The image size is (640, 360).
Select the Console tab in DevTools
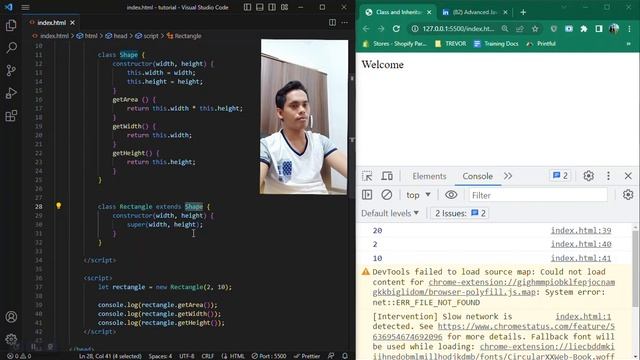(478, 176)
